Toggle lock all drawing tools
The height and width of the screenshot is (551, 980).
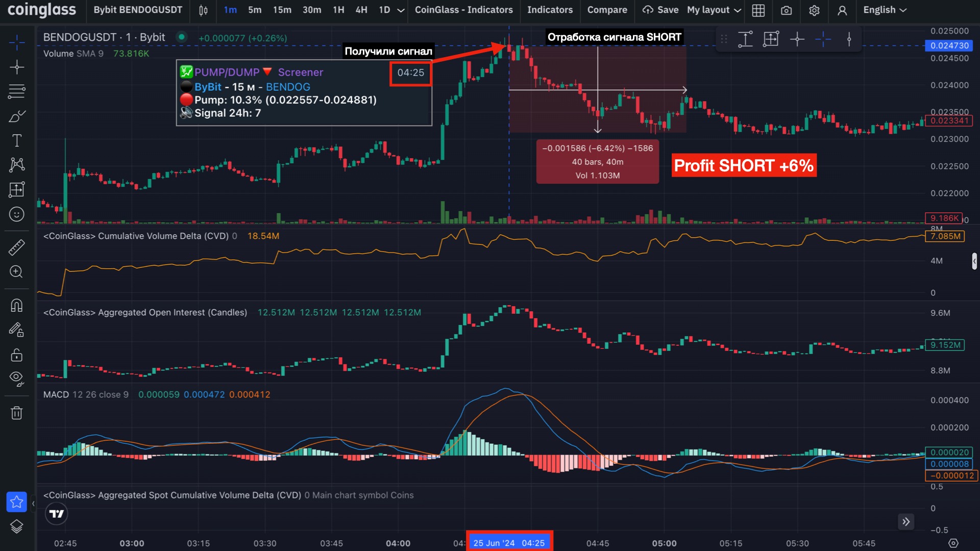[x=17, y=355]
